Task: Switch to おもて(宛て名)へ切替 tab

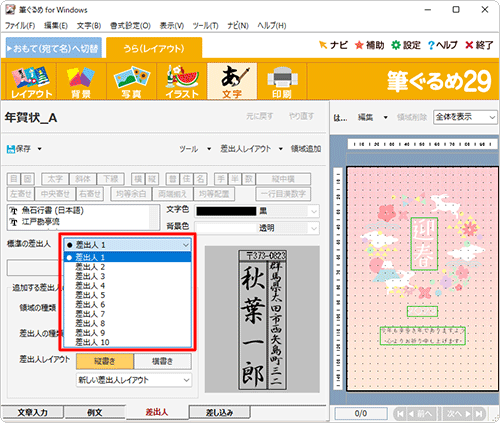Action: [54, 48]
